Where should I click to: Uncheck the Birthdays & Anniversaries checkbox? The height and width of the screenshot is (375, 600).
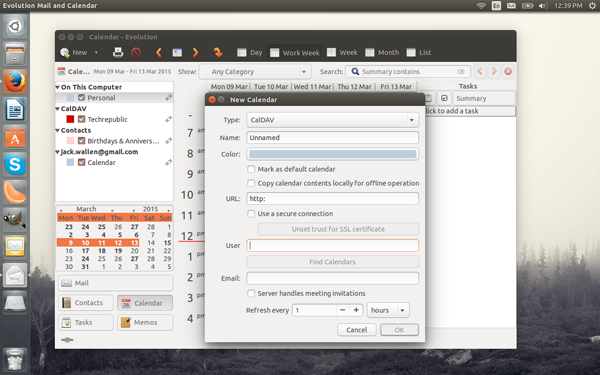click(x=82, y=141)
